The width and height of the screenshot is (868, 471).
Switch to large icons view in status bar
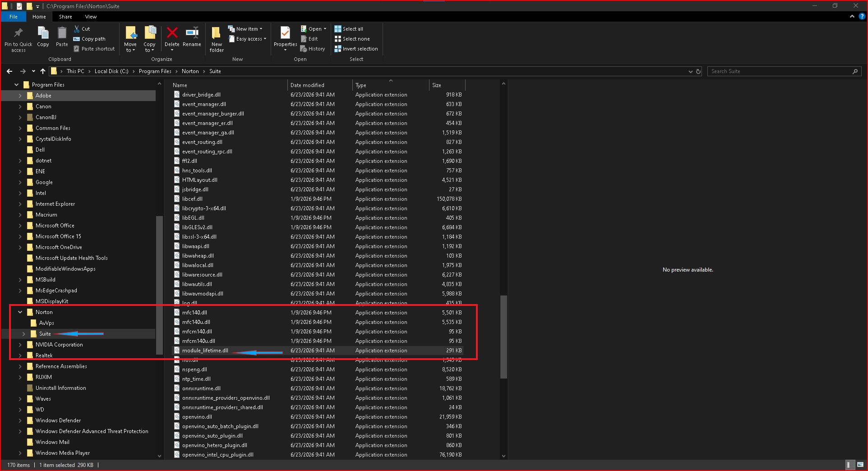tap(860, 465)
